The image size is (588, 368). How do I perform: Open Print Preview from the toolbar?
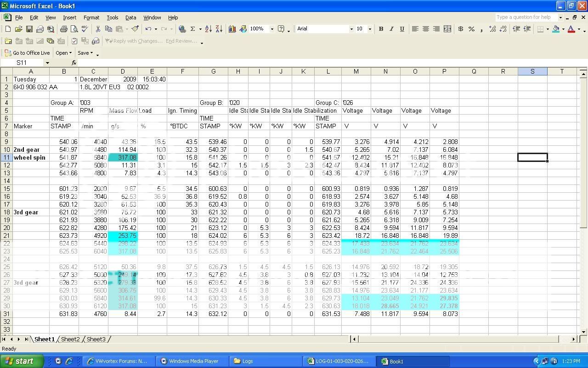[74, 29]
